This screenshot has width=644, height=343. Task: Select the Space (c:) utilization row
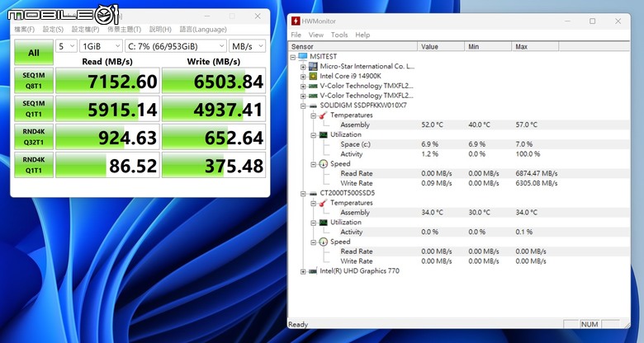459,144
